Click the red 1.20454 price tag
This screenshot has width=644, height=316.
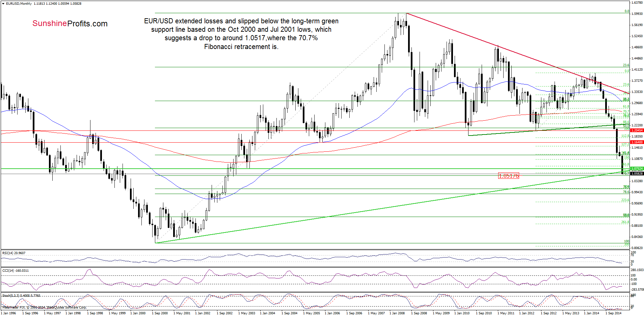[637, 130]
